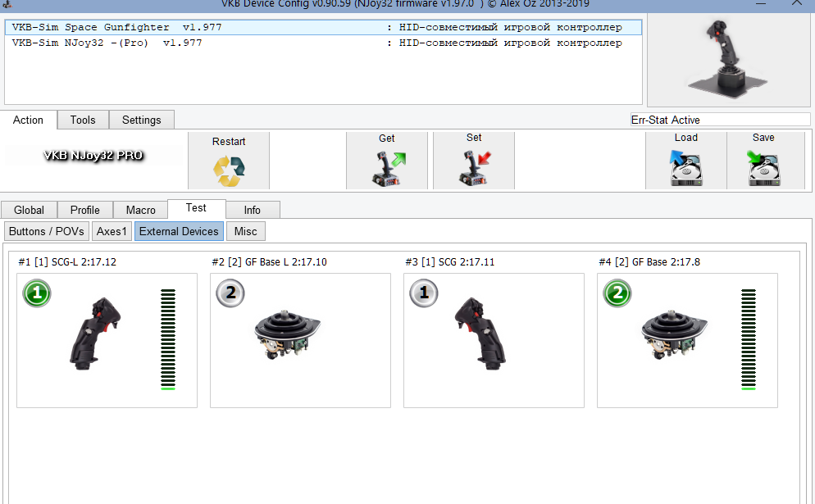
Task: Click the signal level bar for SCG-L
Action: [x=168, y=339]
